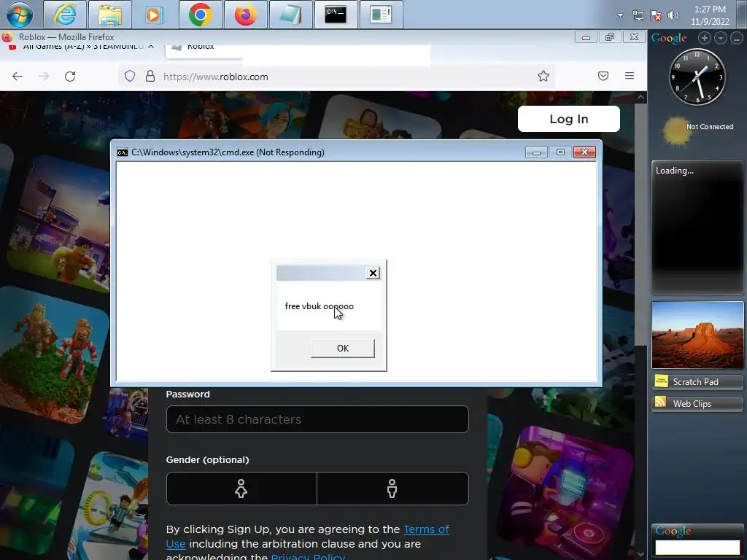Screen dimensions: 747x560
Task: Add a gadget with Google sidebar plus
Action: pyautogui.click(x=704, y=38)
